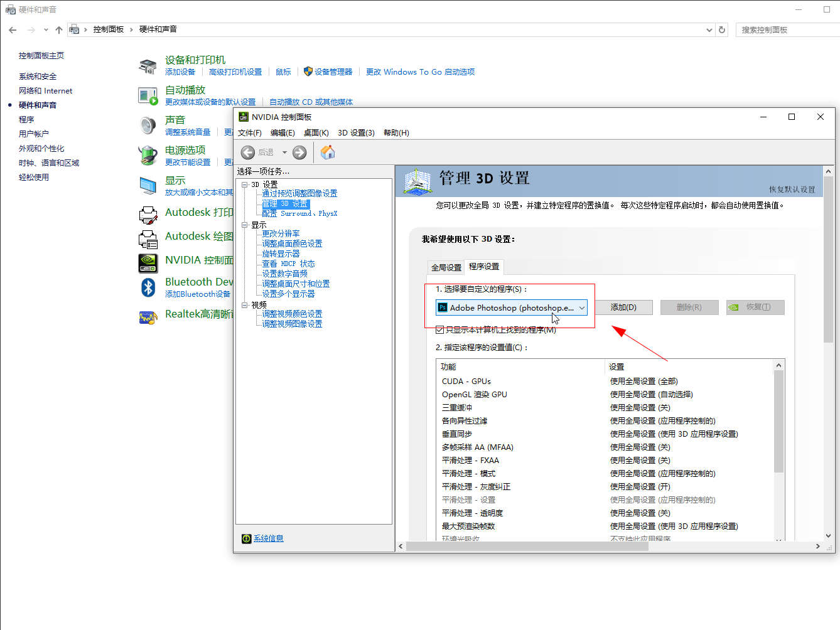Open 高级打印机设置 link
The image size is (840, 630).
235,72
